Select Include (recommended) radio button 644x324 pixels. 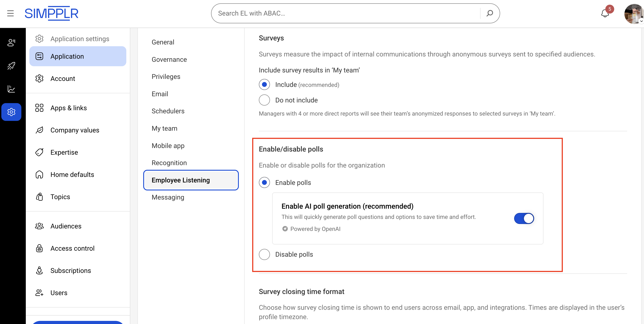click(264, 84)
